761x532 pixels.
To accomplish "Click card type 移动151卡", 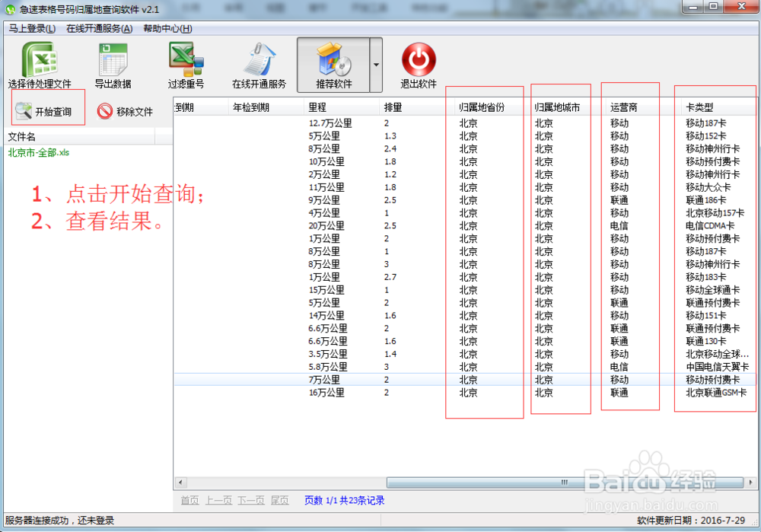I will pyautogui.click(x=705, y=316).
